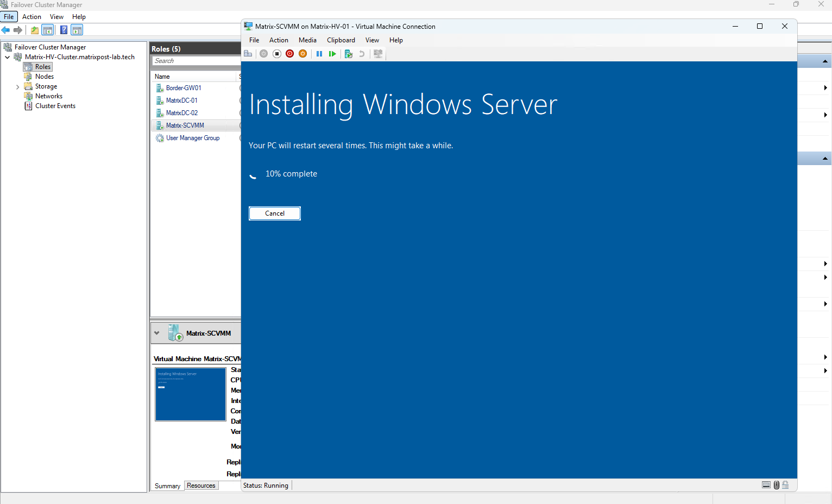Open the Clipboard menu
Screen dimensions: 832x504
tap(341, 40)
